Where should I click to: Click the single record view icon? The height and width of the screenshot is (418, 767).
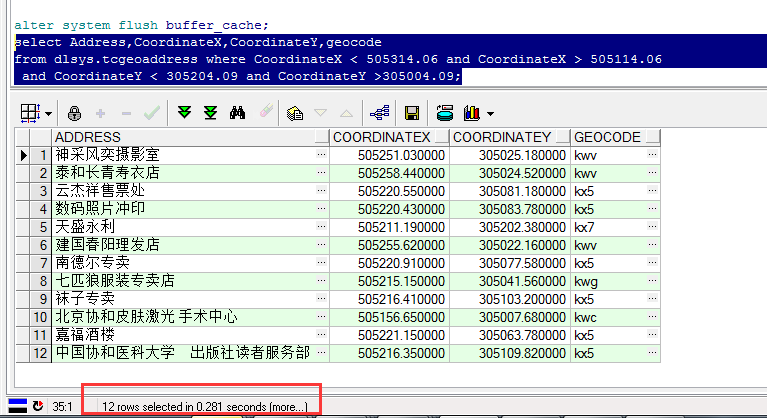click(294, 113)
